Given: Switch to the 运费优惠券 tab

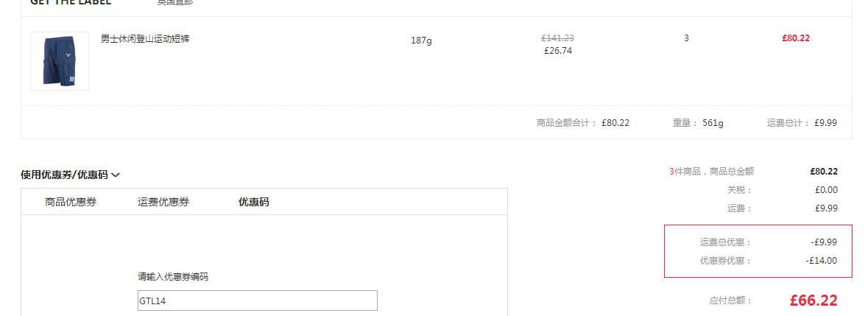Looking at the screenshot, I should point(163,202).
